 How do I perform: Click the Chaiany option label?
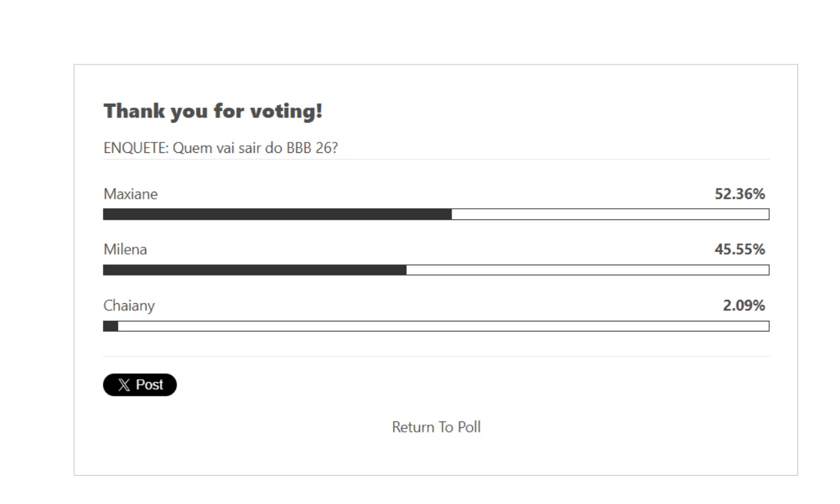click(129, 306)
